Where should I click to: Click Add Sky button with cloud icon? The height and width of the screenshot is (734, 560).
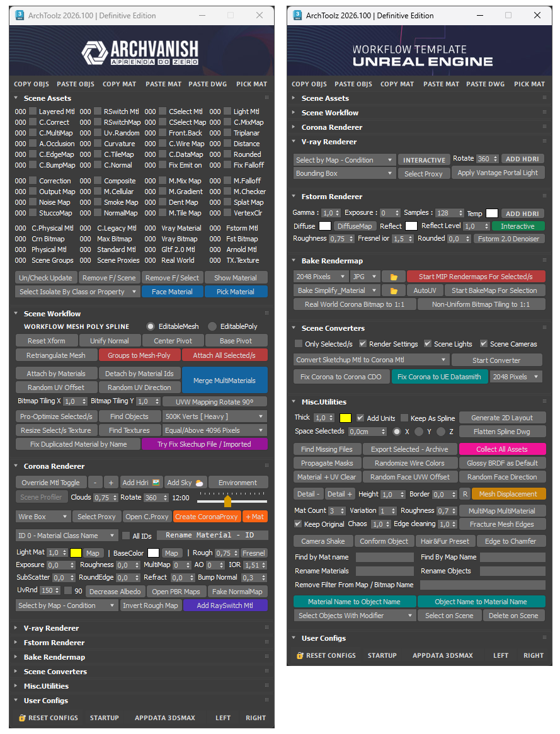pyautogui.click(x=185, y=483)
